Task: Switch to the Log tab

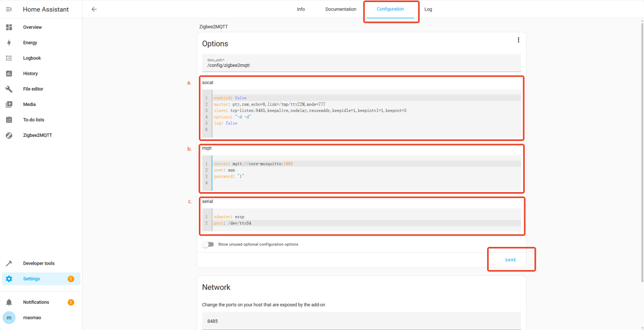Action: tap(428, 9)
